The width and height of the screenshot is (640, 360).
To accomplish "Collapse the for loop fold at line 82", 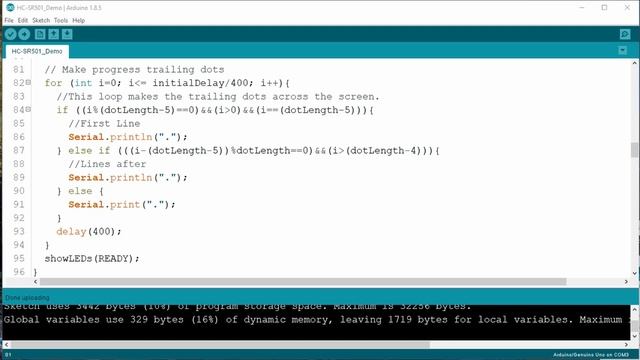I will pyautogui.click(x=28, y=82).
